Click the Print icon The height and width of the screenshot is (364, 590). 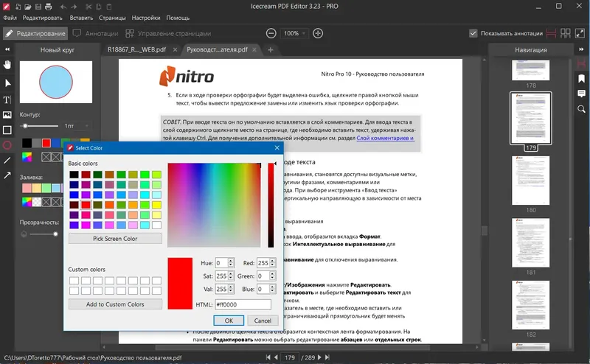(x=48, y=7)
